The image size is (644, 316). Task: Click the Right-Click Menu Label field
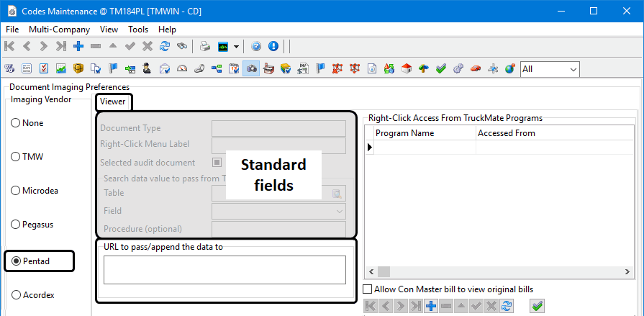[x=278, y=145]
